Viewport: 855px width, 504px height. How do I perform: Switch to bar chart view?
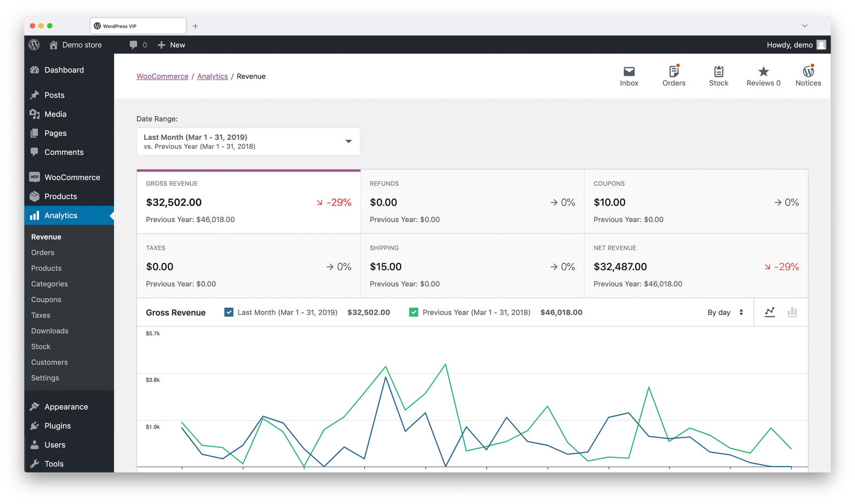(x=792, y=312)
